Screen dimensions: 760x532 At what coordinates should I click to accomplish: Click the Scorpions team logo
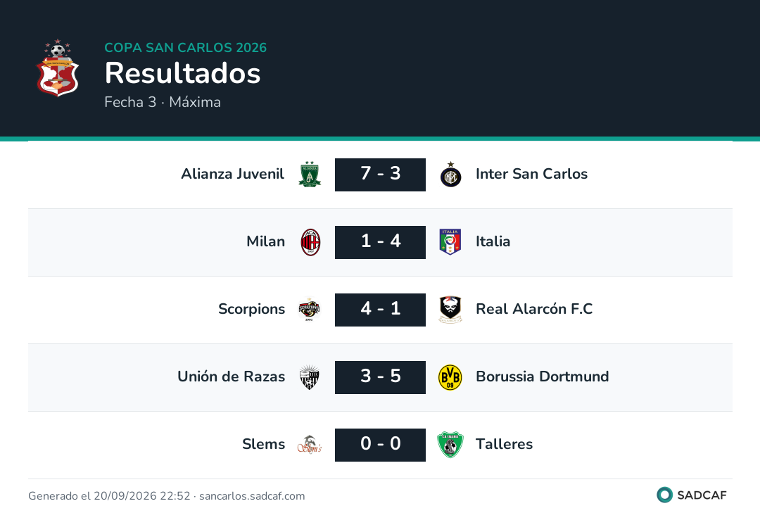309,310
